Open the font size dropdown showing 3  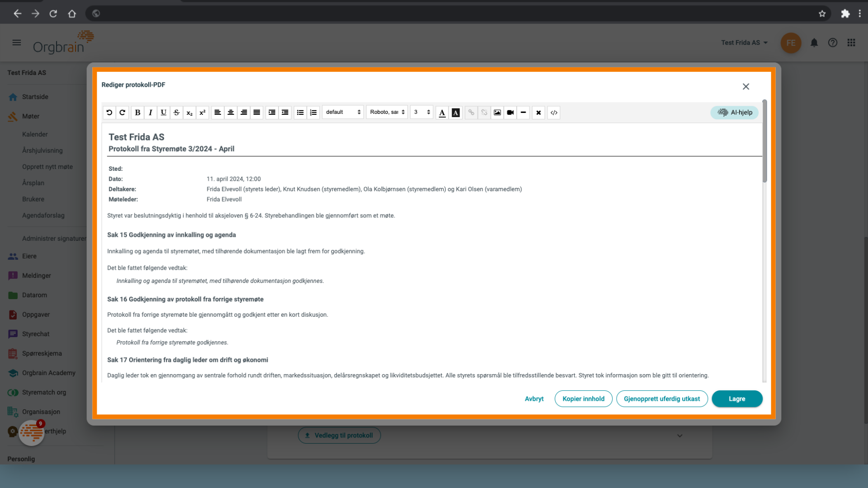(422, 112)
